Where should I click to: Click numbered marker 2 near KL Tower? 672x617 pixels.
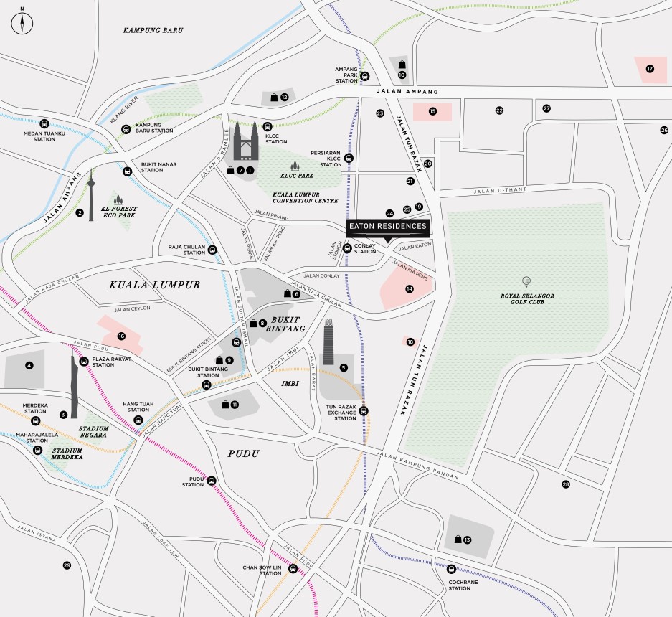point(80,212)
